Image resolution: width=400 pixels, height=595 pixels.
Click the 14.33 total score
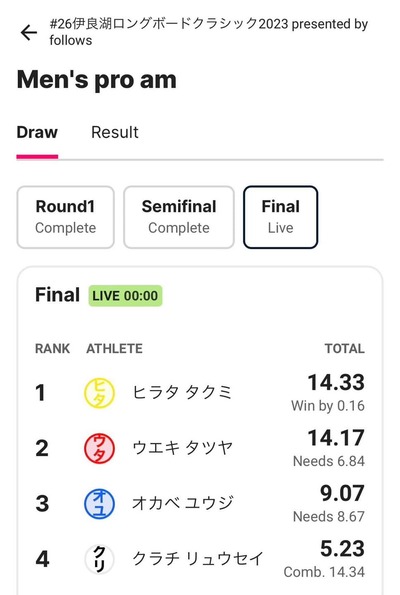336,382
